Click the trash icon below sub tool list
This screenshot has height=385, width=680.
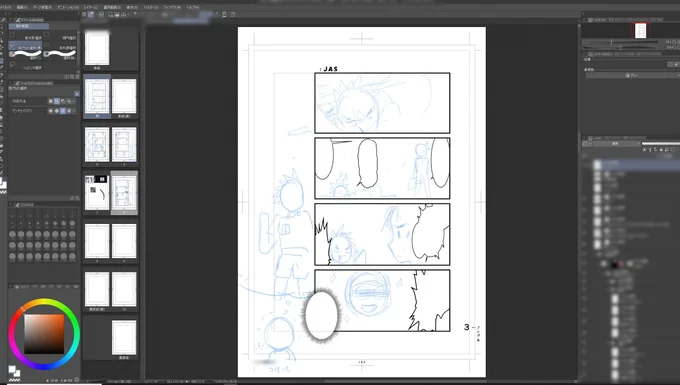(77, 77)
